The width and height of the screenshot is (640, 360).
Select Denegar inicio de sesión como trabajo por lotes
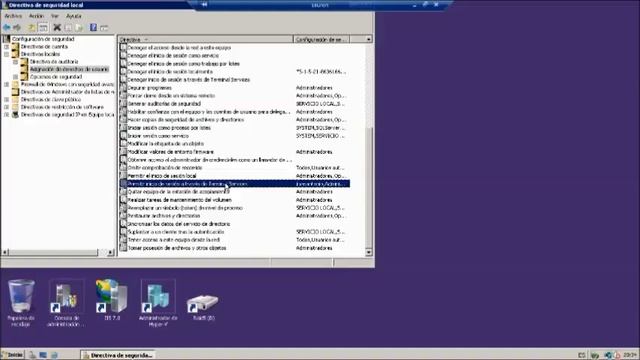(x=235, y=64)
